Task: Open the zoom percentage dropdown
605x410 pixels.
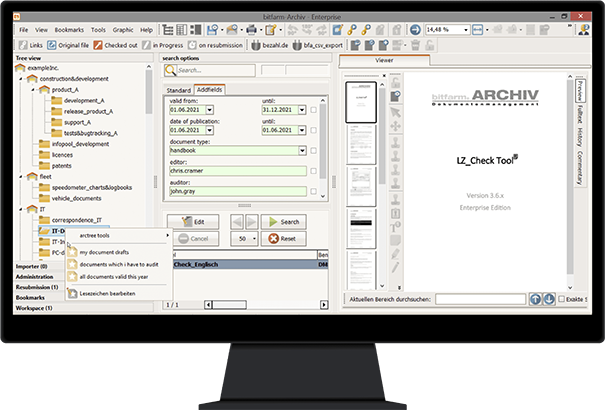Action: pyautogui.click(x=466, y=30)
